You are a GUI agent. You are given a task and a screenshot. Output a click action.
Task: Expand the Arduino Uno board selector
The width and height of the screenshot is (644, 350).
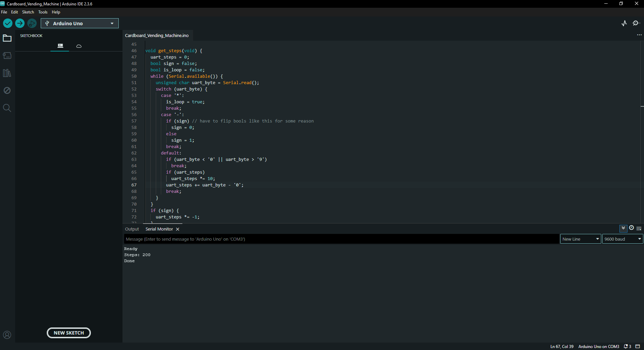[x=80, y=23]
